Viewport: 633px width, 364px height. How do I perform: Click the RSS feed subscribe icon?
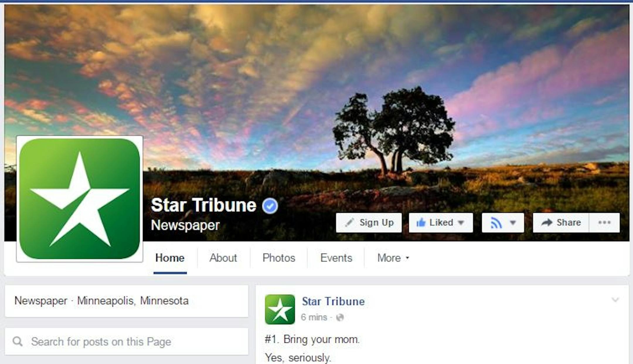click(496, 223)
